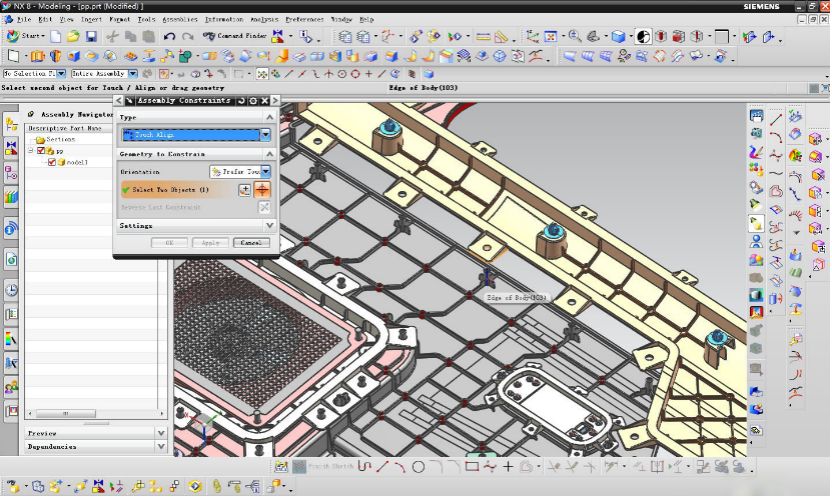Click the Circle tool in the bottom sketch toolbar

419,467
